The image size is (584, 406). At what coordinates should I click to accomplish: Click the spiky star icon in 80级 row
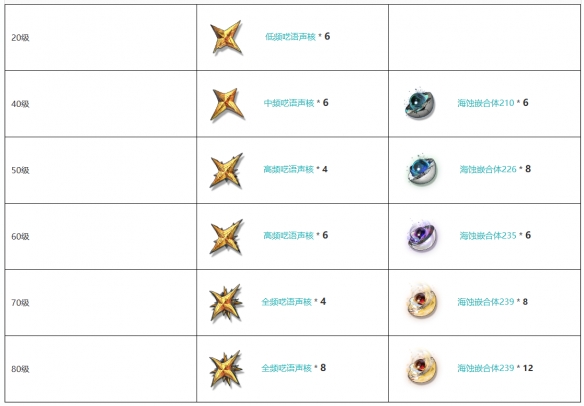226,369
